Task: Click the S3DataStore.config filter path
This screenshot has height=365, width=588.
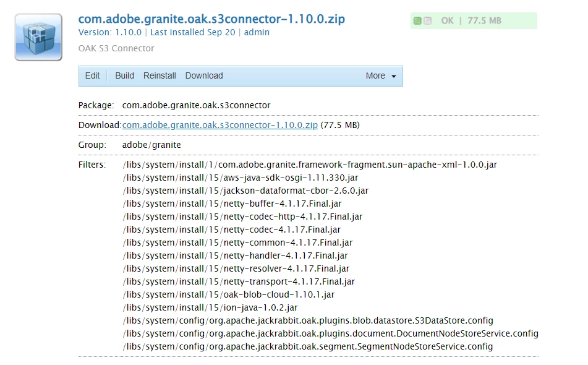Action: pyautogui.click(x=308, y=320)
